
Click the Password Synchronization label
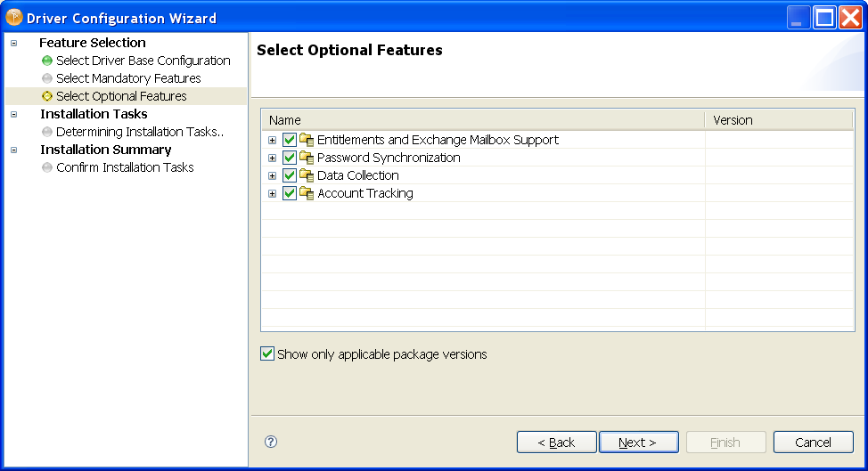point(389,158)
